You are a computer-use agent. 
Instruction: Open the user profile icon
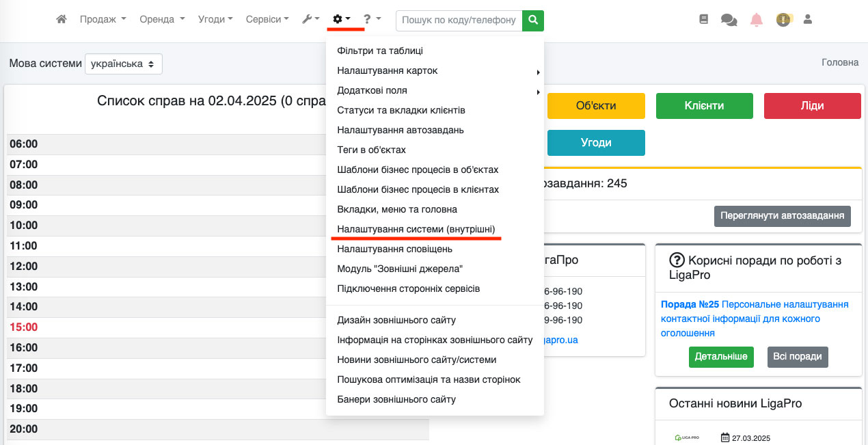[807, 20]
